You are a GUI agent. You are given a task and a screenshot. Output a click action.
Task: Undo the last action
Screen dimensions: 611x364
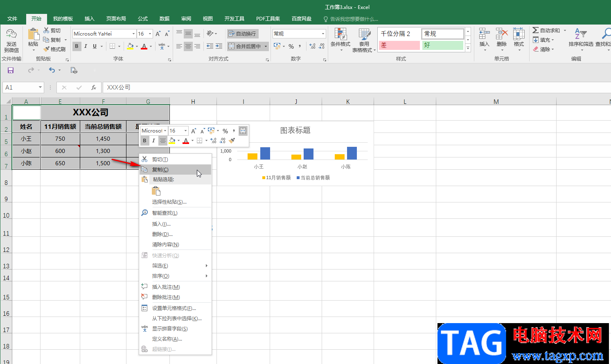(52, 70)
